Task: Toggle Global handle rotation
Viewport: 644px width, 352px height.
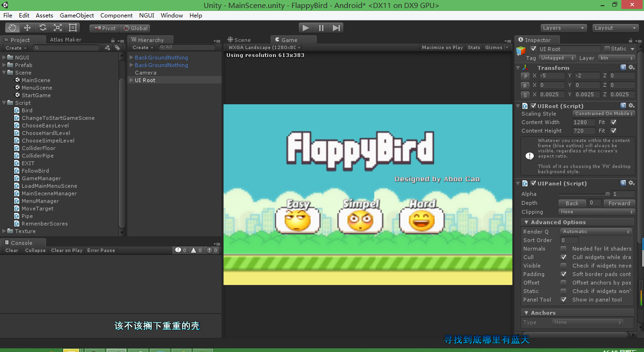Action: tap(135, 28)
